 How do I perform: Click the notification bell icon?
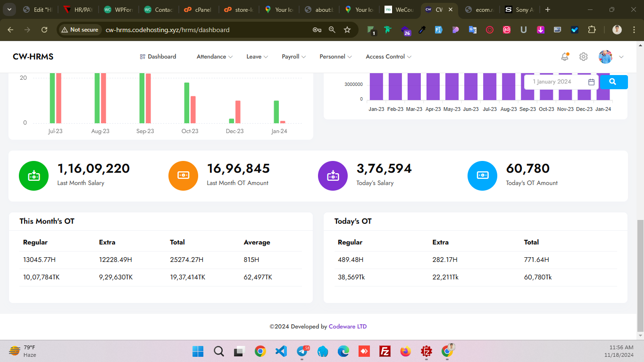click(x=564, y=57)
